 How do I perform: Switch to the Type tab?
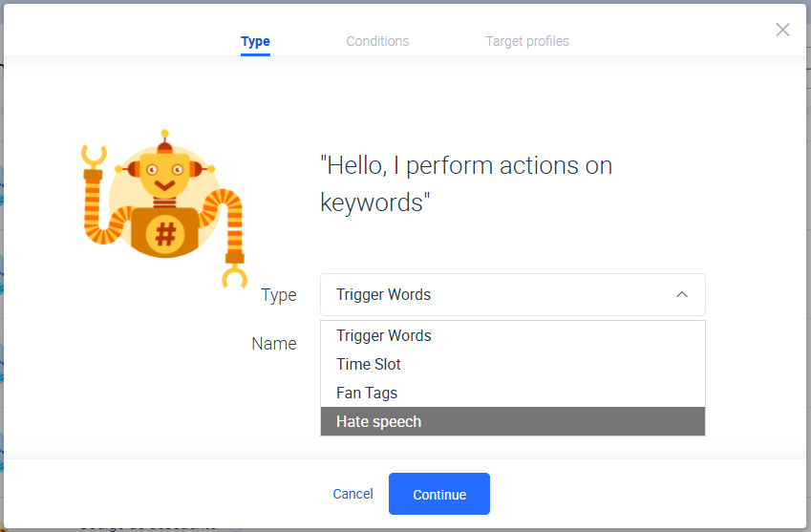point(255,41)
